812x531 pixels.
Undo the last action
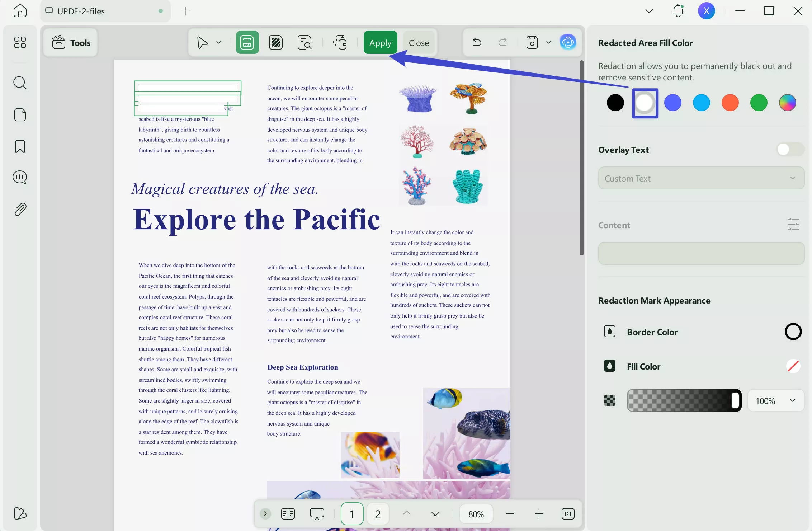(477, 42)
